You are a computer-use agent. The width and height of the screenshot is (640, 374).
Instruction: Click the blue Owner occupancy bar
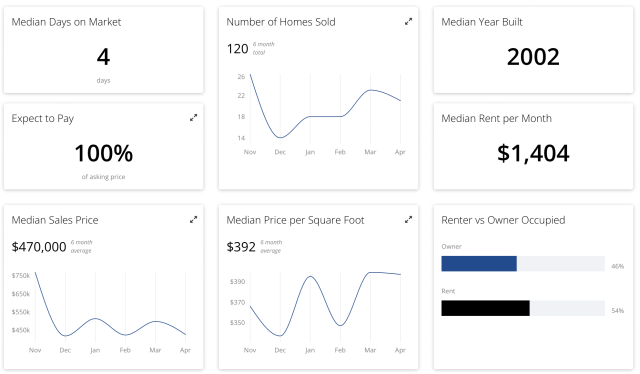point(479,264)
